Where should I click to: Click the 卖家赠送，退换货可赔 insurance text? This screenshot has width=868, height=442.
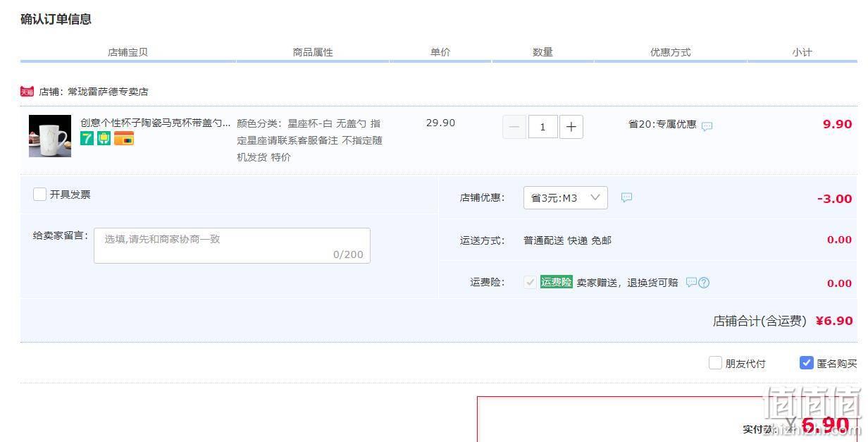(627, 283)
